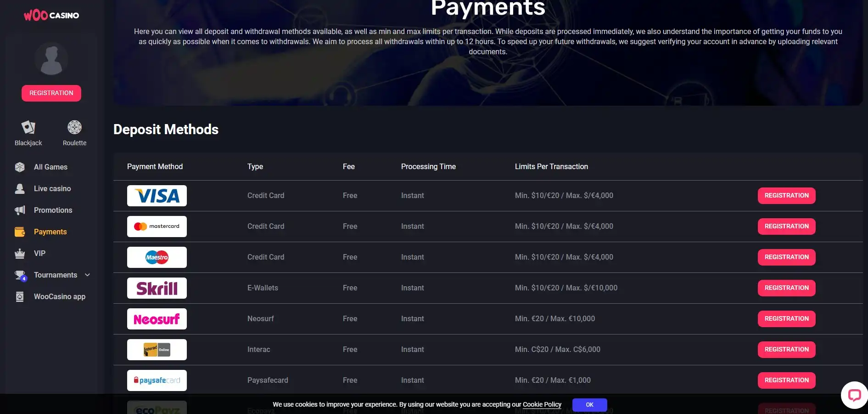Click the Neosurf payment logo
The image size is (868, 414).
(x=157, y=319)
